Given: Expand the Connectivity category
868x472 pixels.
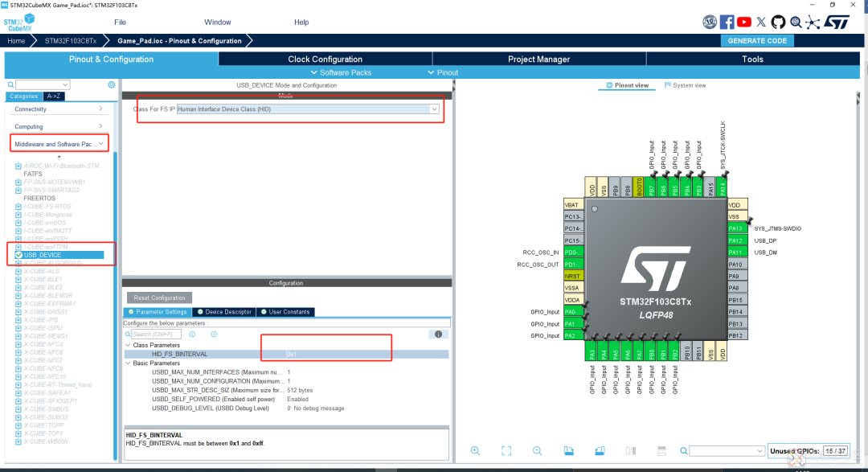Looking at the screenshot, I should [x=59, y=109].
